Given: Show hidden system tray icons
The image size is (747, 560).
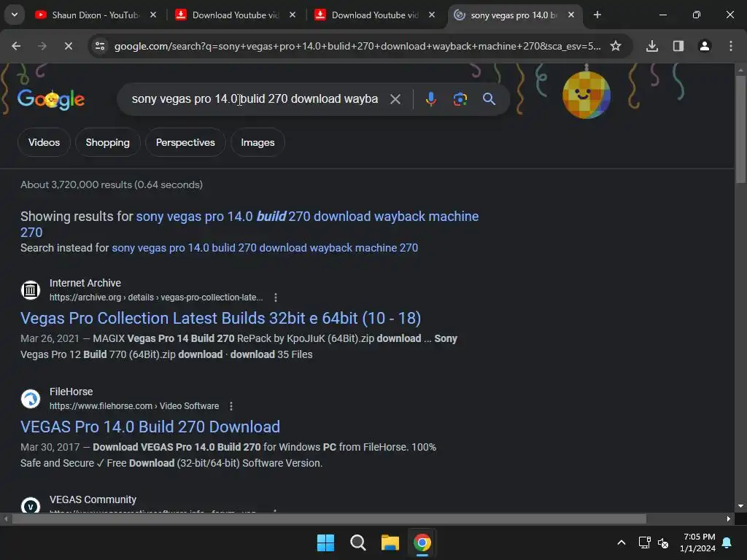Looking at the screenshot, I should pyautogui.click(x=622, y=542).
